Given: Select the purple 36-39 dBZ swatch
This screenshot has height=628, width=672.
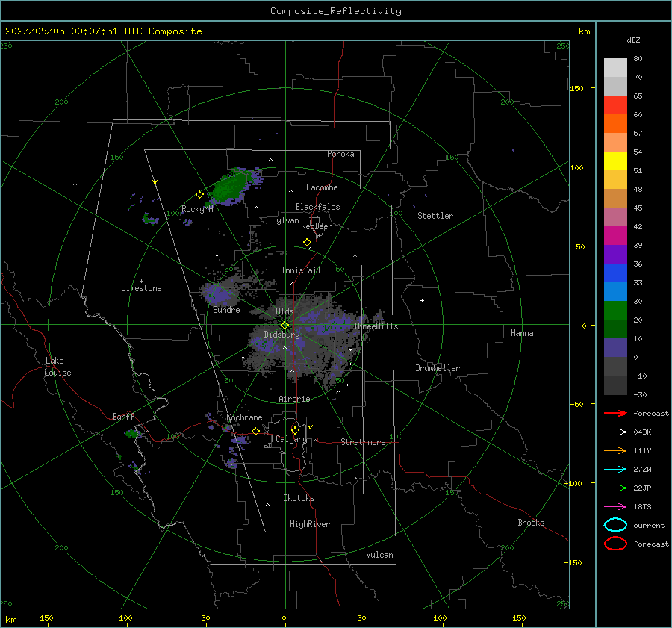Looking at the screenshot, I should (615, 254).
